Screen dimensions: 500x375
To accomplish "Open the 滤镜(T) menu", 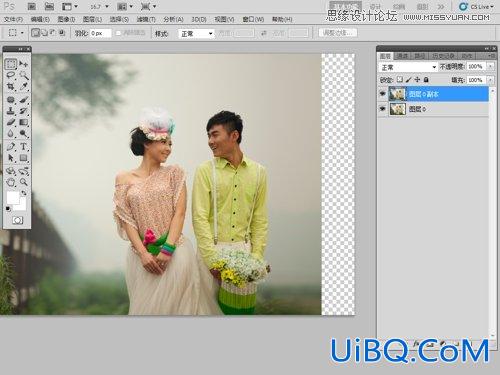I will point(146,19).
